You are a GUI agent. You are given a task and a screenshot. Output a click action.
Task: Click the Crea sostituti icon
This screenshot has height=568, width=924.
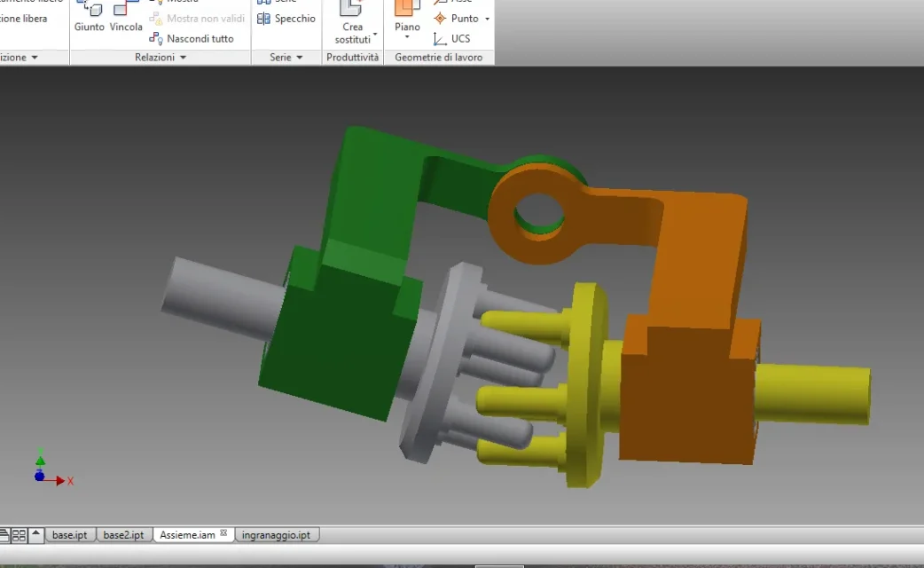pyautogui.click(x=352, y=8)
